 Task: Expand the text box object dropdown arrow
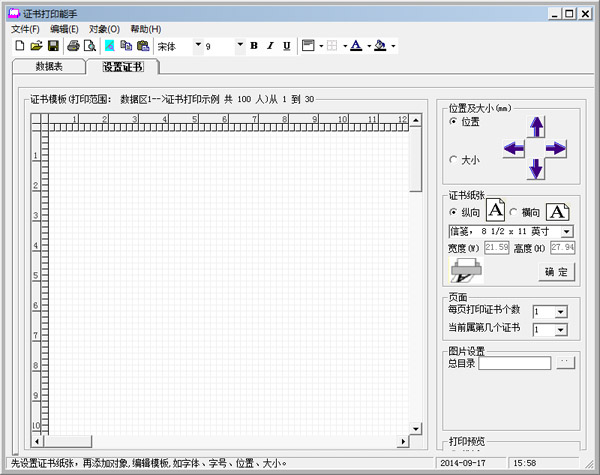[x=321, y=46]
